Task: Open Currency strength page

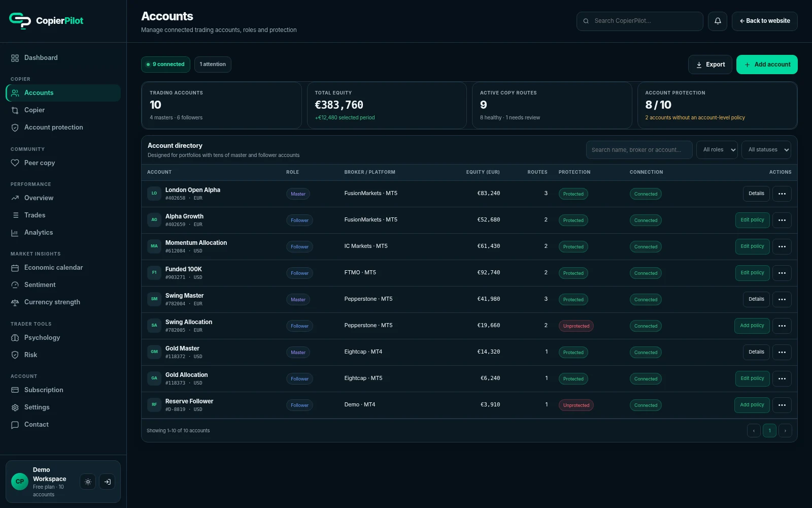Action: [x=63, y=302]
